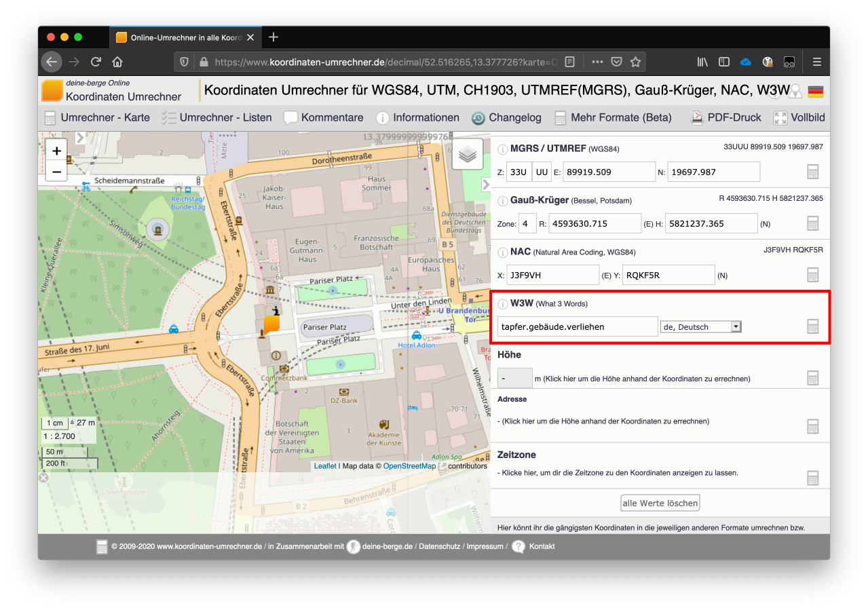
Task: Click the calculator icon in the NAC row
Action: point(813,275)
